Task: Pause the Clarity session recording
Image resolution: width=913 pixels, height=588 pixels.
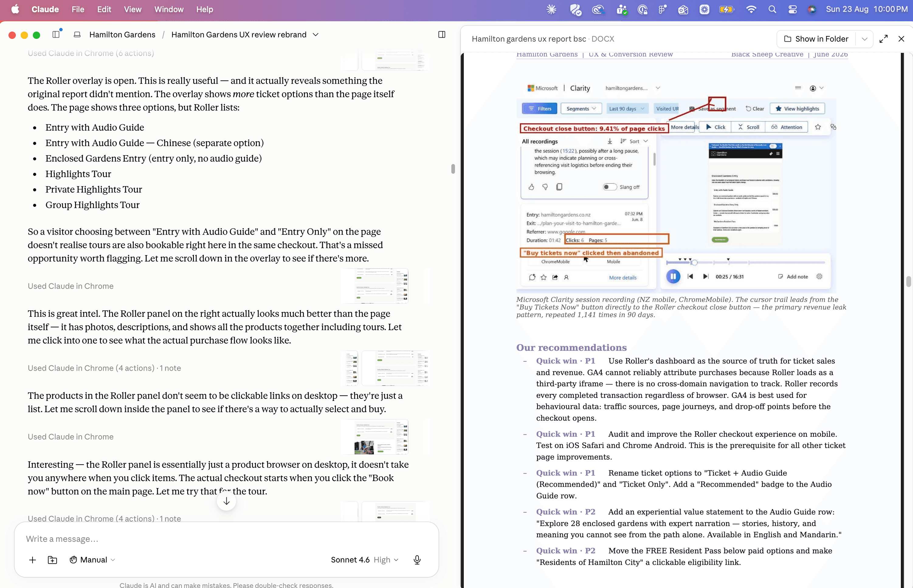Action: click(x=673, y=276)
